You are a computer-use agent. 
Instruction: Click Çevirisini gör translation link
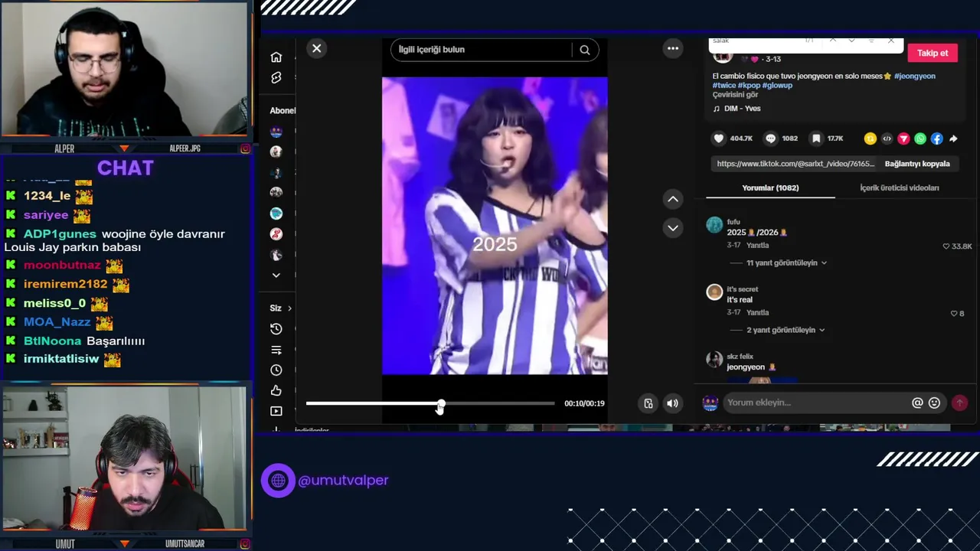pos(735,95)
